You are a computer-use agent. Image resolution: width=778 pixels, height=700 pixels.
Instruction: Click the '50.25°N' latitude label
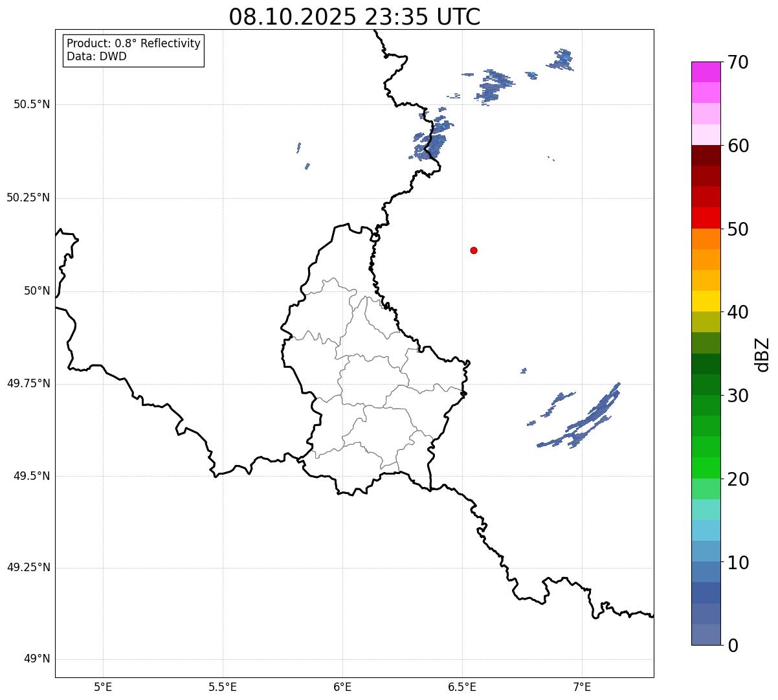click(28, 198)
